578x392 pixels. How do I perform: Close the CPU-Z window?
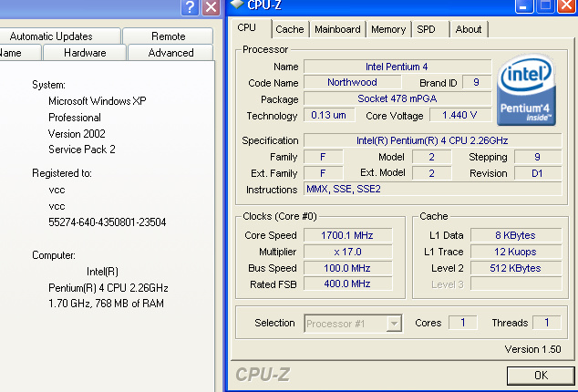(566, 5)
